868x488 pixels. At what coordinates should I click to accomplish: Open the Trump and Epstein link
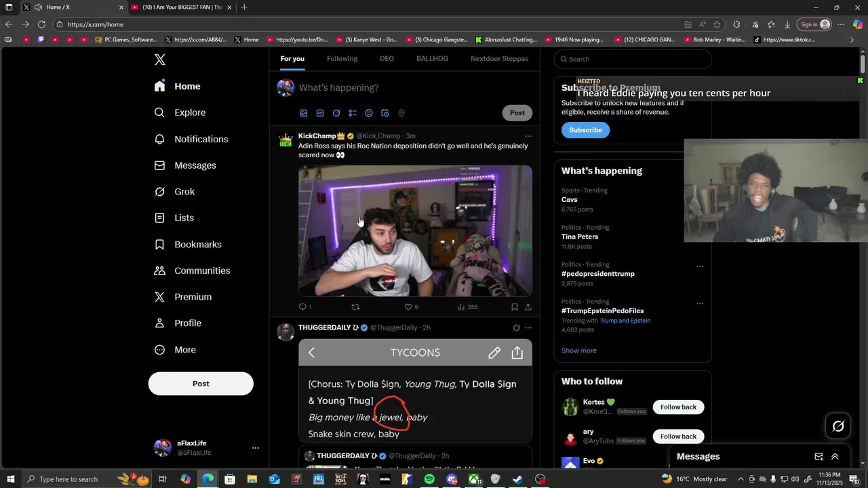(x=625, y=321)
